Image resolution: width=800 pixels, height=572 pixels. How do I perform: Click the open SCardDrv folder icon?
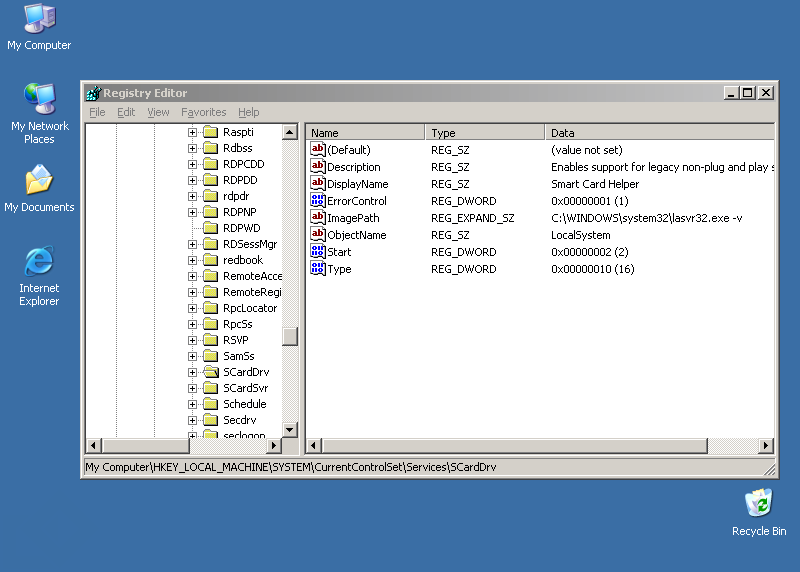click(211, 372)
